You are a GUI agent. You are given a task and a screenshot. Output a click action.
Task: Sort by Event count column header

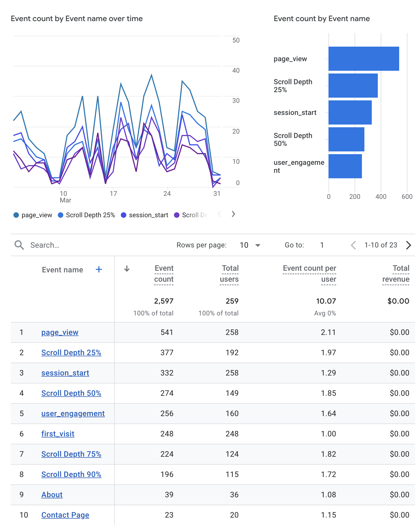tap(164, 274)
